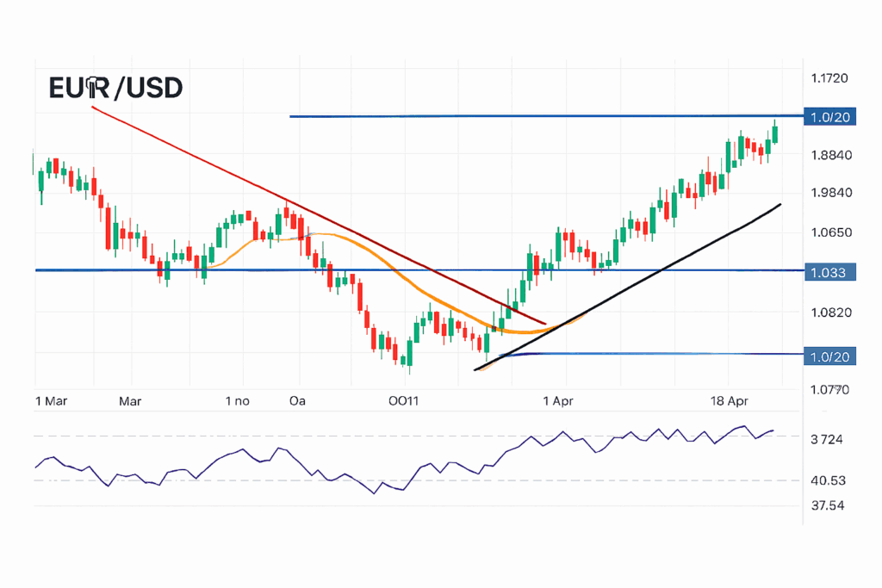Screen dimensions: 882x588
Task: Select the 1.033 blue price tag
Action: pyautogui.click(x=828, y=272)
